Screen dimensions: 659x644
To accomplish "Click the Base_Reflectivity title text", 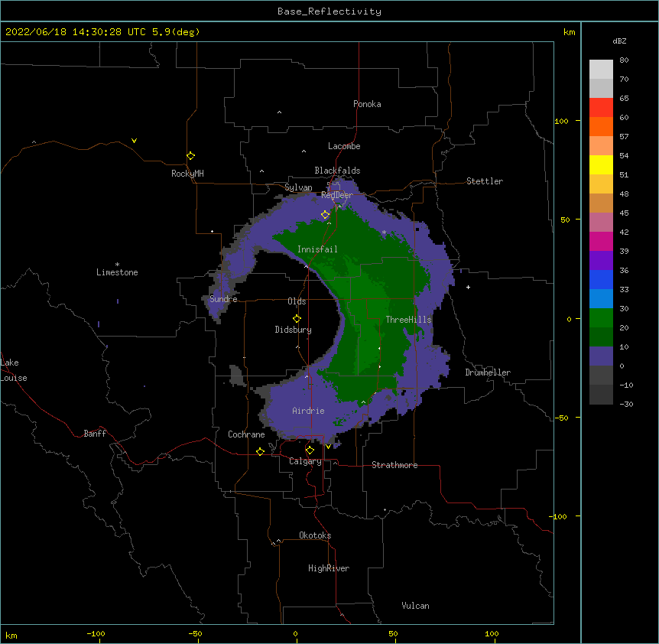I will tap(329, 11).
